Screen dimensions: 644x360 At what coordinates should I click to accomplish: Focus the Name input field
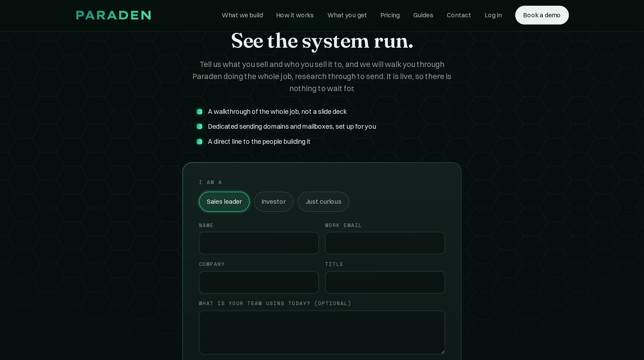(259, 243)
